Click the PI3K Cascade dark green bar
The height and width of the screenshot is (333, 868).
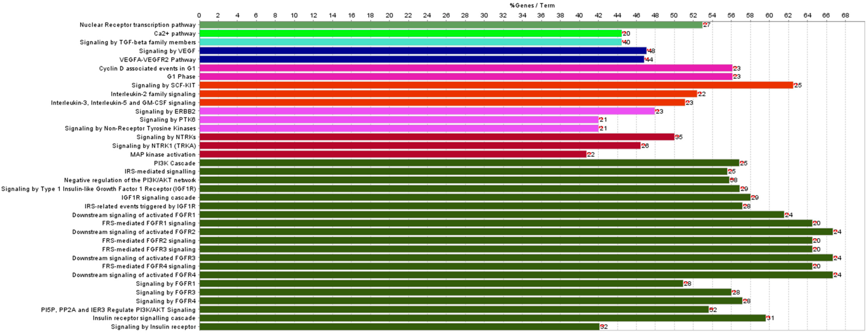tap(469, 163)
